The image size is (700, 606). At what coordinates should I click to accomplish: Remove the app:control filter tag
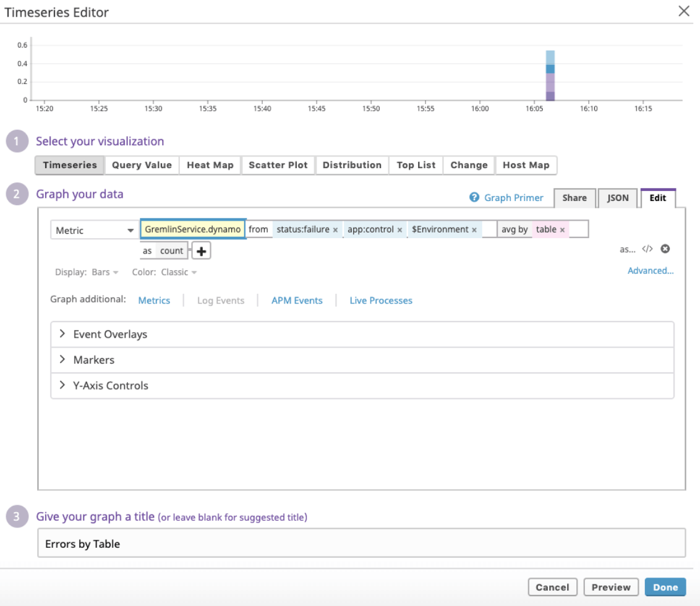click(399, 229)
